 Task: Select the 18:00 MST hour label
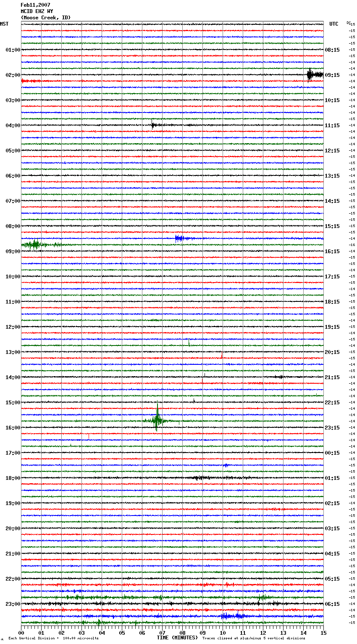(13, 478)
